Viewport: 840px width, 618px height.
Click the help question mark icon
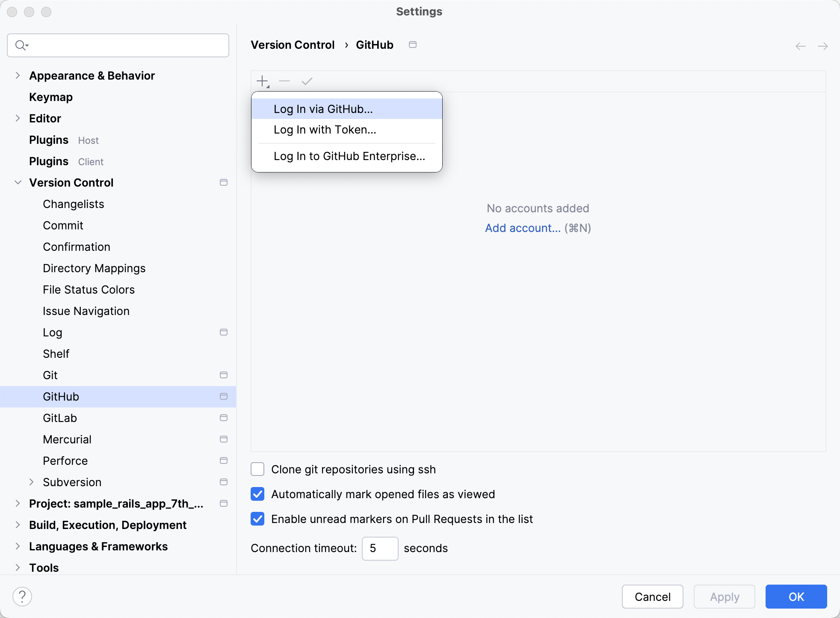tap(22, 596)
